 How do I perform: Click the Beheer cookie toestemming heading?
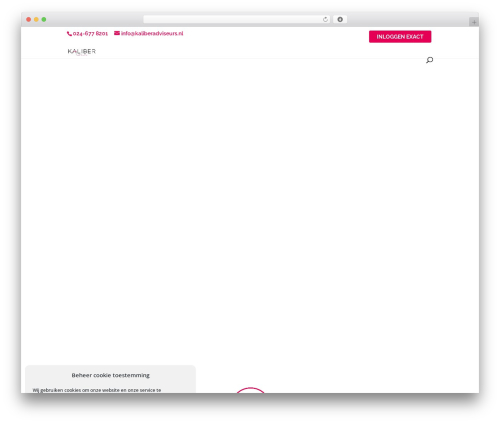coord(111,375)
